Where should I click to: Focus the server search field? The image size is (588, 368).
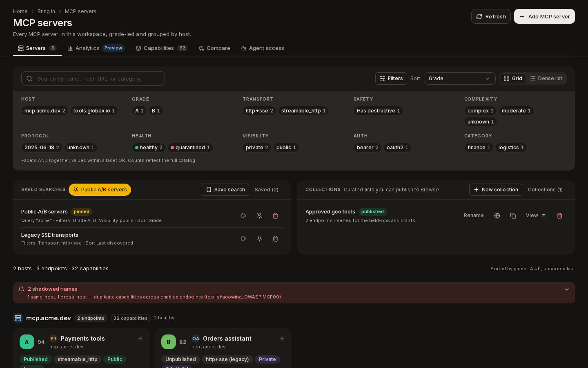[93, 79]
